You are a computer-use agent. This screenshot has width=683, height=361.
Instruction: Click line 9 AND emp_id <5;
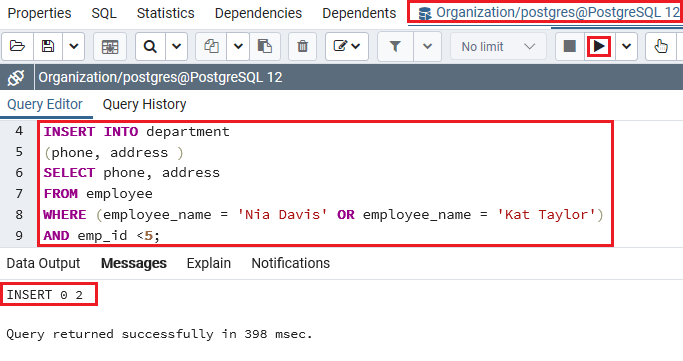(x=101, y=236)
